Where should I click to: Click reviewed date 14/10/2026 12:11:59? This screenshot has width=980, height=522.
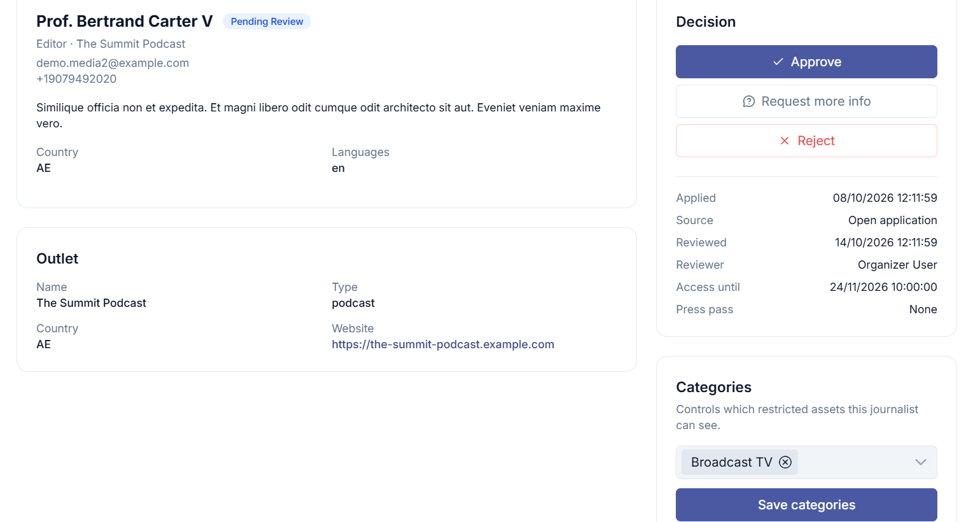886,243
